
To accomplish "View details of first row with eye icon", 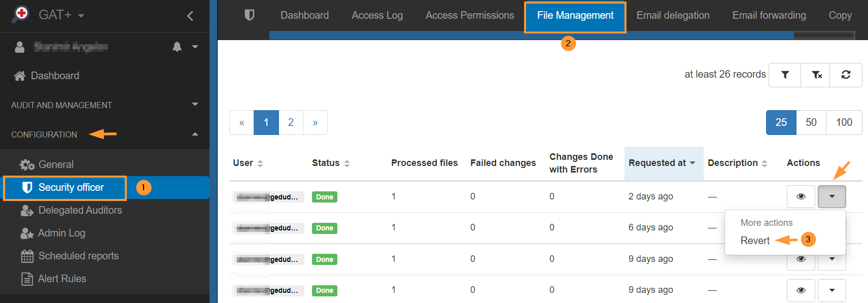I will coord(801,196).
